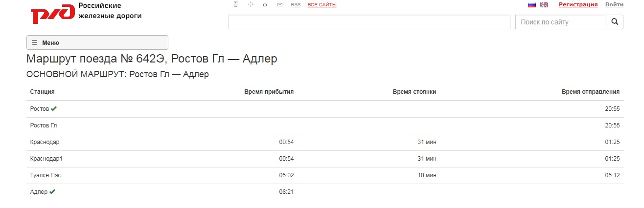Open the Меню hamburger menu

[97, 42]
